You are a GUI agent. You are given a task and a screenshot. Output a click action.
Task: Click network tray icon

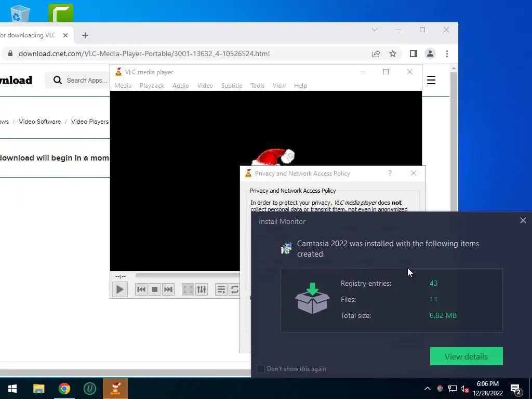[x=453, y=389]
